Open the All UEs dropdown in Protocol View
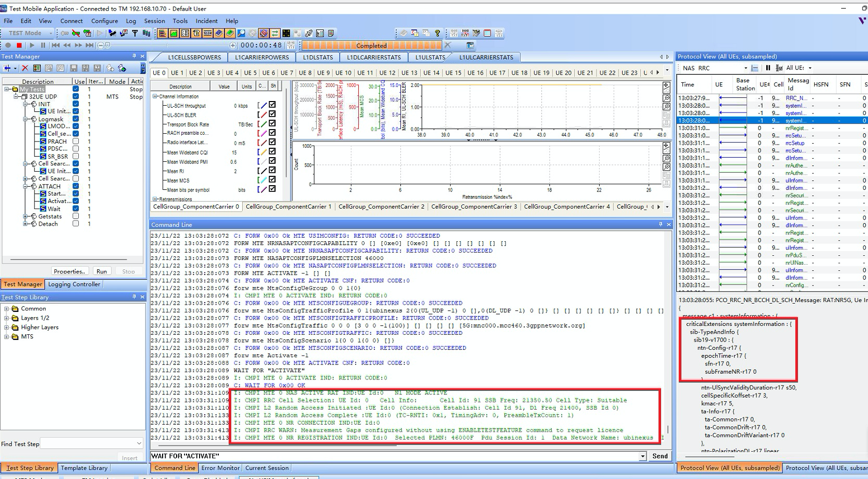Image resolution: width=868 pixels, height=479 pixels. tap(810, 68)
